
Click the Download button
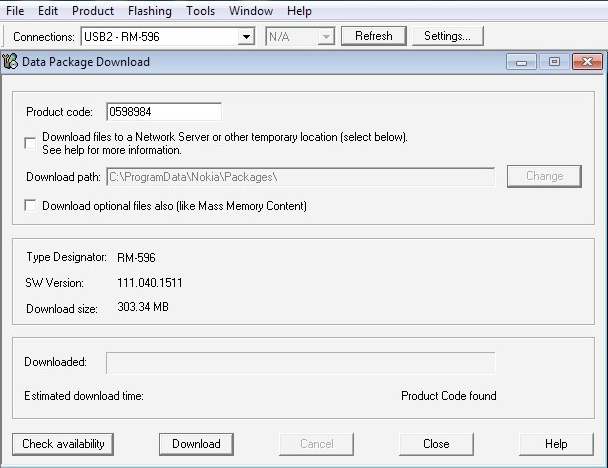coord(196,444)
